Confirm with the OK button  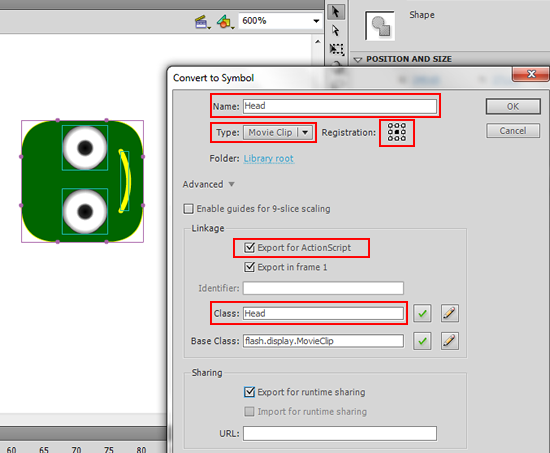513,106
